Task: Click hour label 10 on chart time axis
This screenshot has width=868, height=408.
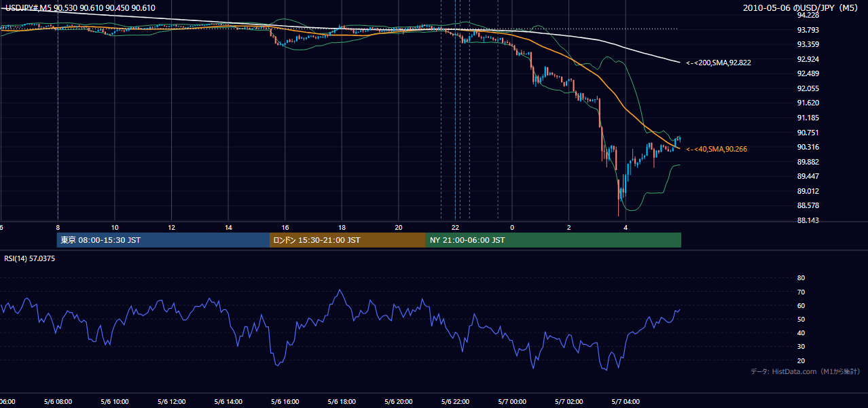Action: (x=115, y=228)
